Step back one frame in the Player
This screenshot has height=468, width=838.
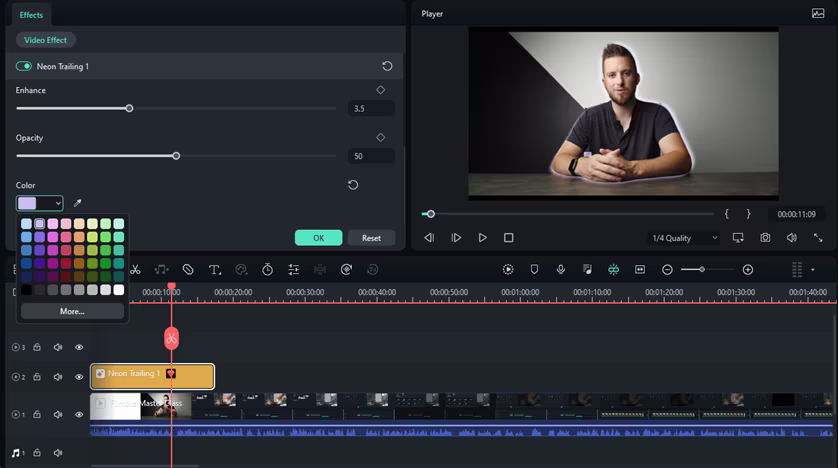click(x=429, y=238)
